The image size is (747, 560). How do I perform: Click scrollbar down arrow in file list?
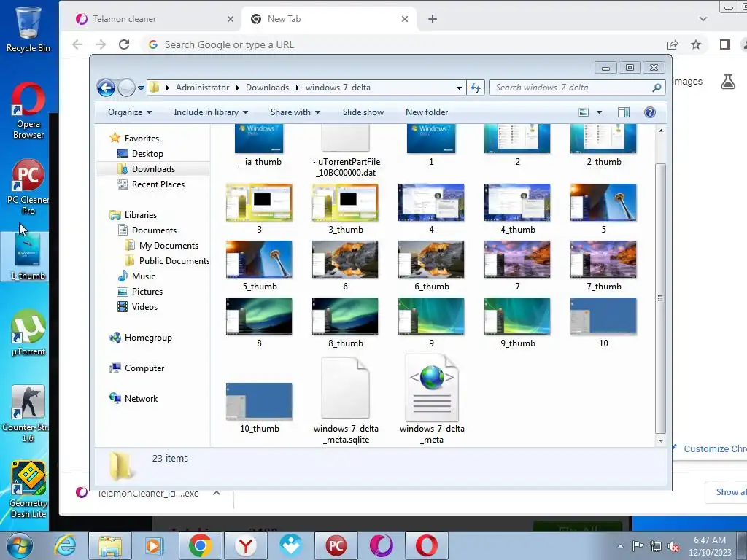tap(661, 440)
